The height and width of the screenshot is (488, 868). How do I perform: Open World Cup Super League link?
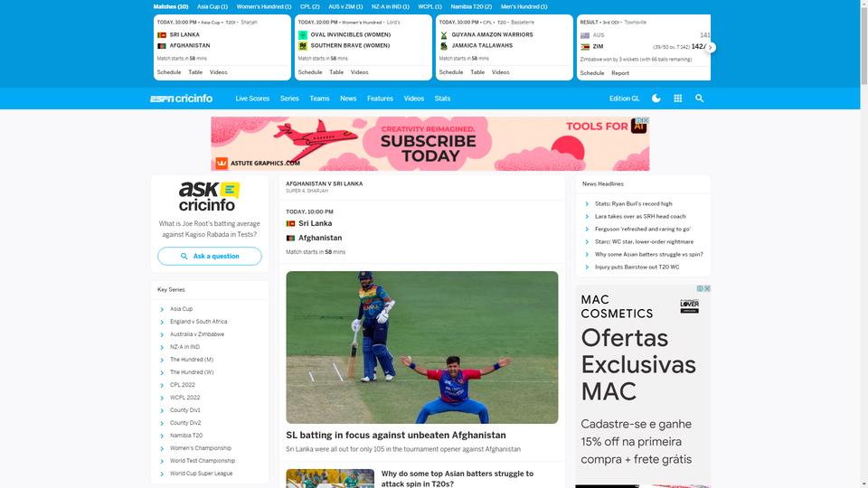202,474
